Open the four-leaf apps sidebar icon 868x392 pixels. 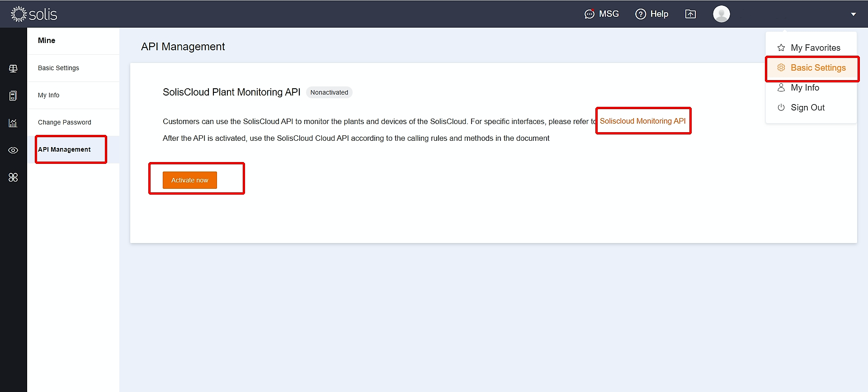pyautogui.click(x=13, y=177)
